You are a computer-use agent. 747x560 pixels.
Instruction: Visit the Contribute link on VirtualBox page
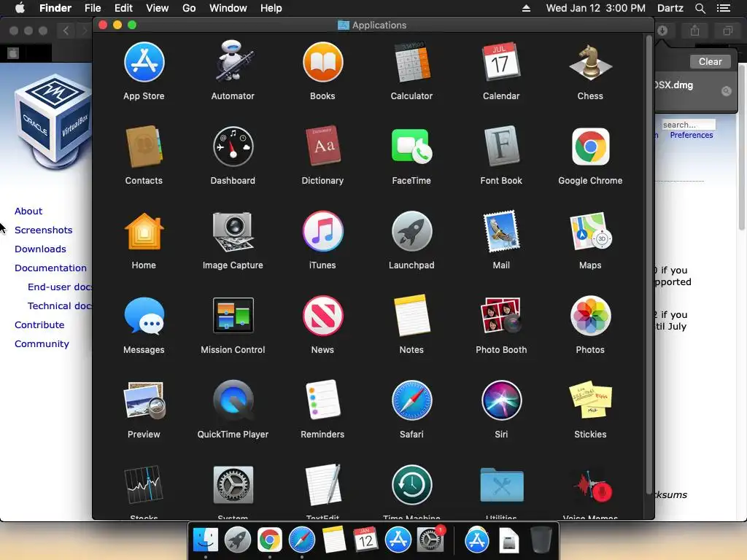click(x=39, y=324)
